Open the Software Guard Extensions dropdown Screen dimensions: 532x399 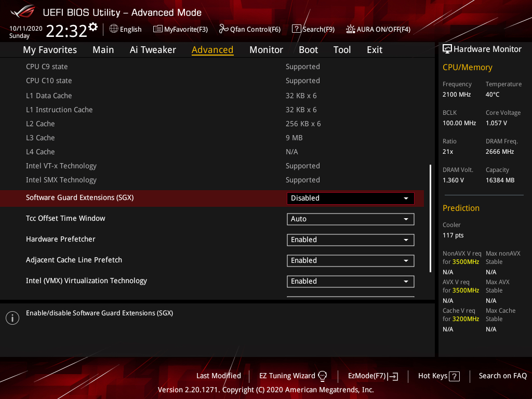pos(351,198)
